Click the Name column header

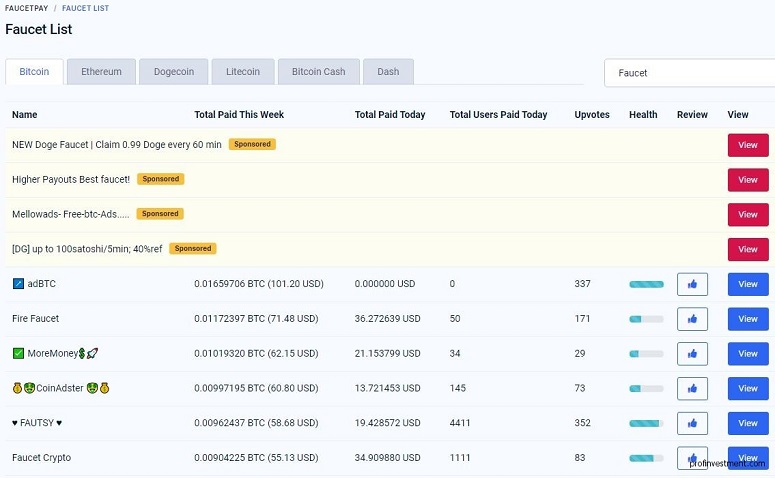[25, 115]
